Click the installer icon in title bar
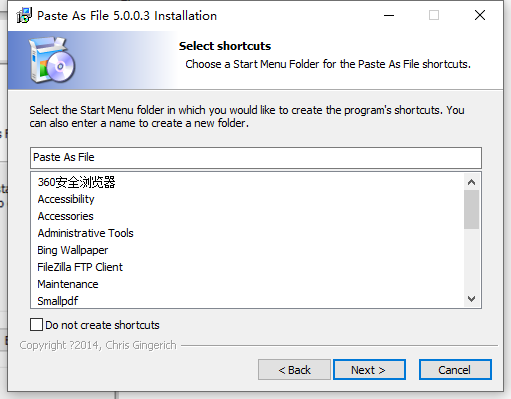 tap(24, 15)
